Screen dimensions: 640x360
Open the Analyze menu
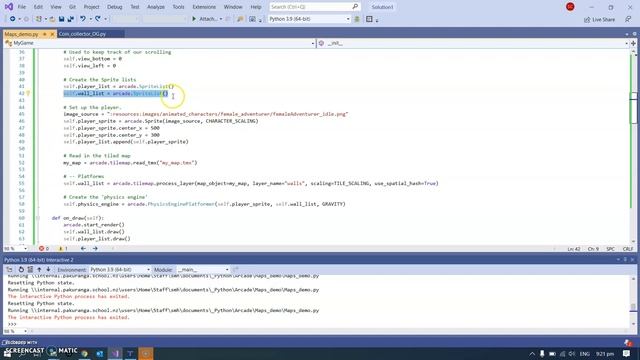(156, 7)
